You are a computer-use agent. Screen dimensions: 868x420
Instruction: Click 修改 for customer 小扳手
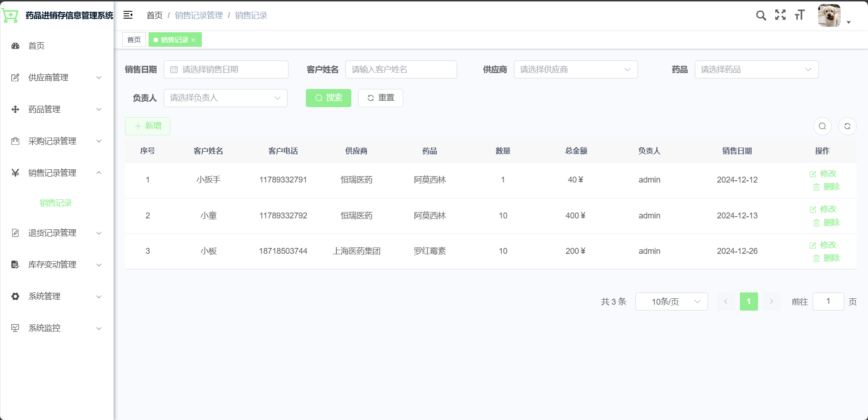[x=823, y=174]
